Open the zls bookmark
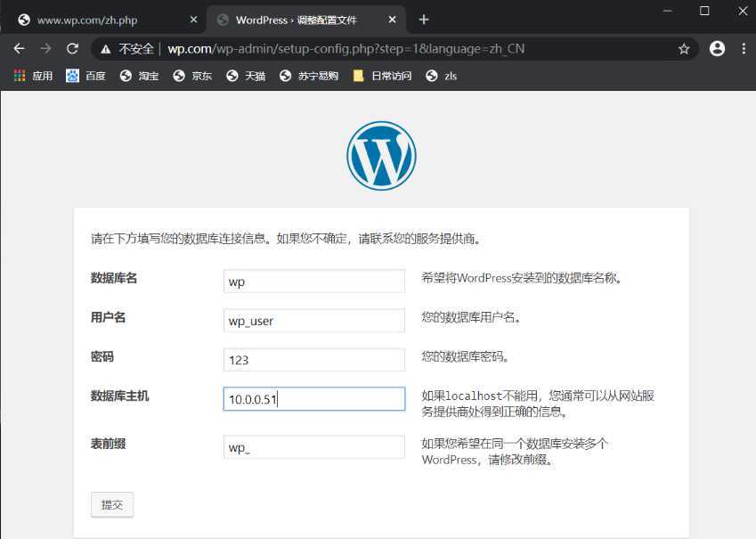The width and height of the screenshot is (756, 539). pos(441,76)
